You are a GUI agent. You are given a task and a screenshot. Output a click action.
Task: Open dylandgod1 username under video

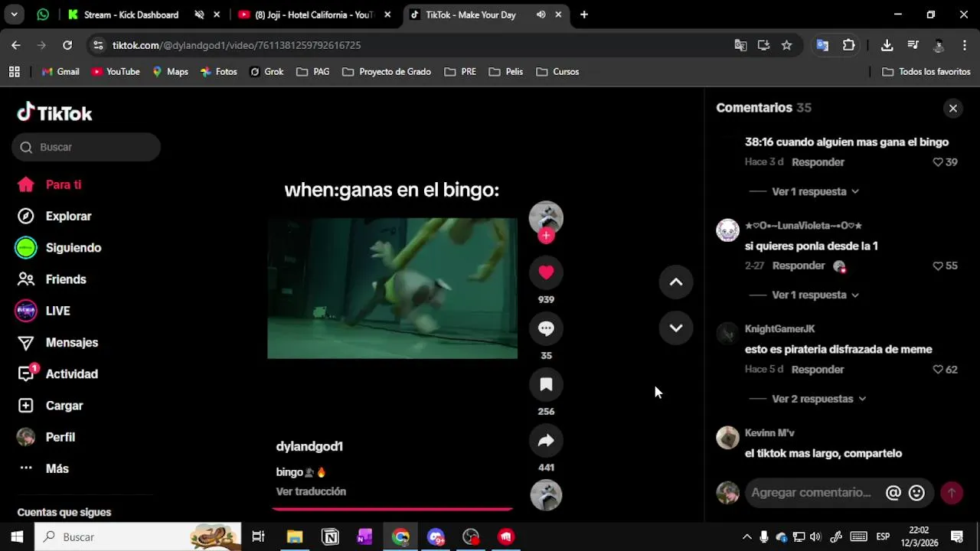(309, 446)
